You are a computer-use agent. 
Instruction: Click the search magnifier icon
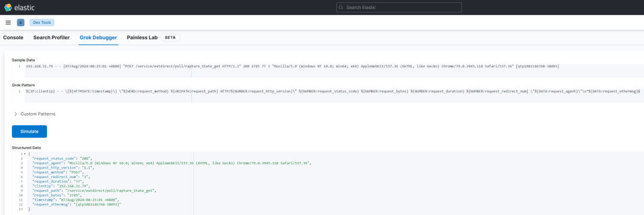click(x=341, y=7)
